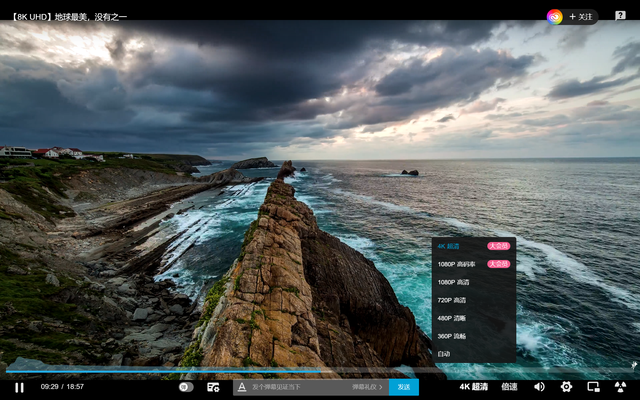Choose the automatic quality option
Viewport: 640px width, 400px height.
444,353
